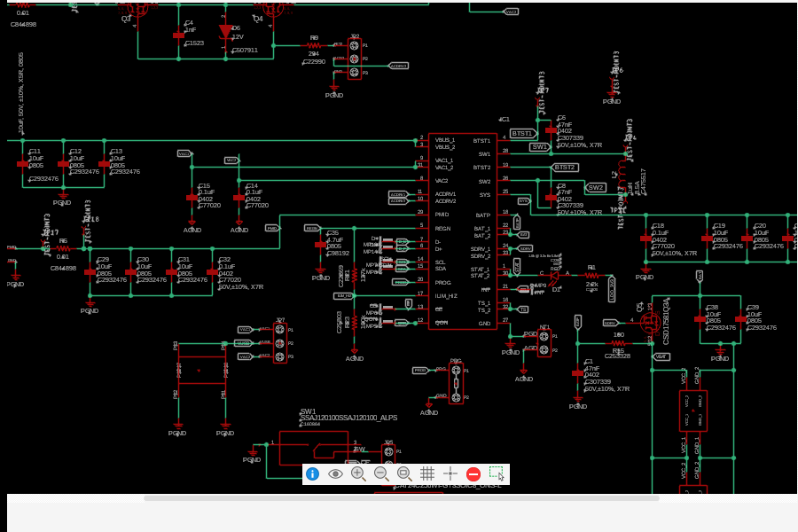The image size is (798, 532).
Task: Click the C31 capacitor label
Action: (x=184, y=260)
